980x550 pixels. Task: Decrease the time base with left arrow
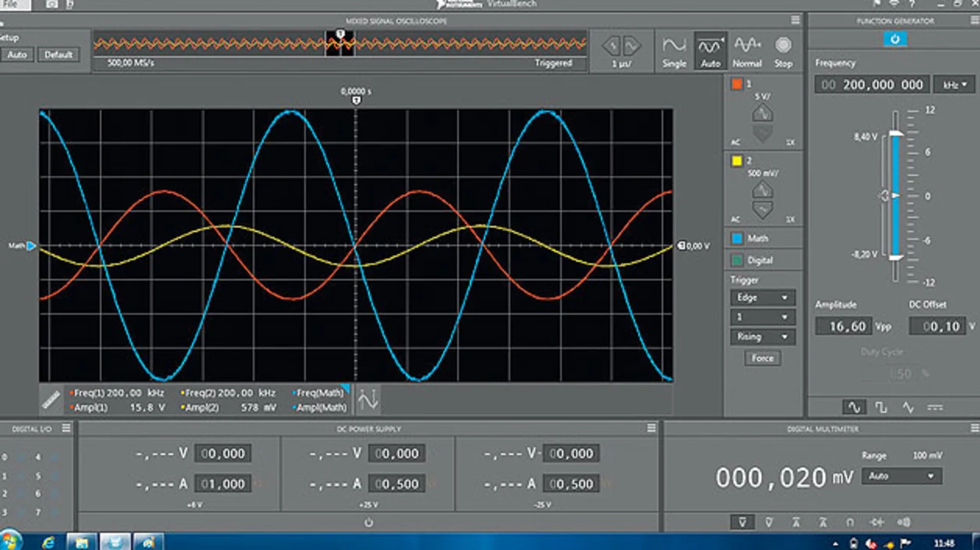pyautogui.click(x=612, y=46)
